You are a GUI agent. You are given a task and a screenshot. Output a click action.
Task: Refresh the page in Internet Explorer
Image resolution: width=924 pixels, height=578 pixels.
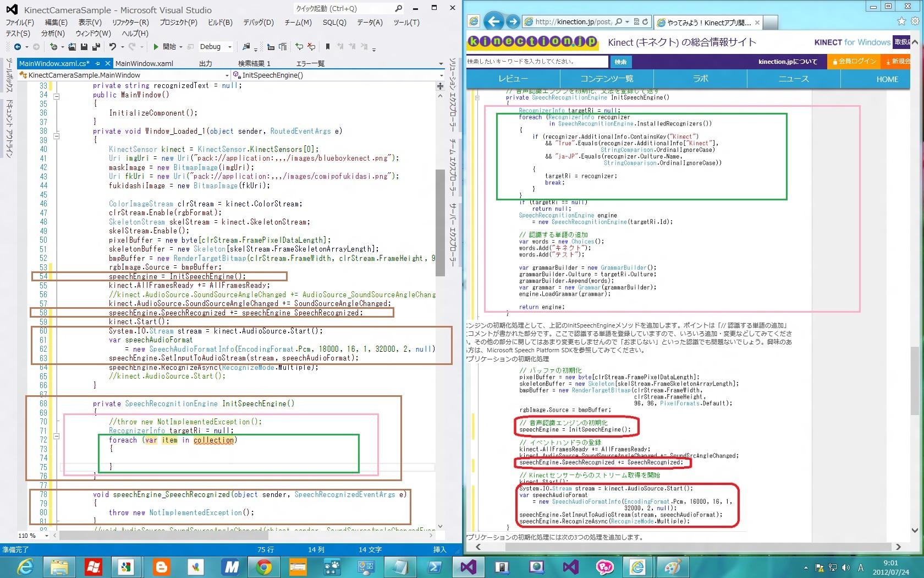645,21
